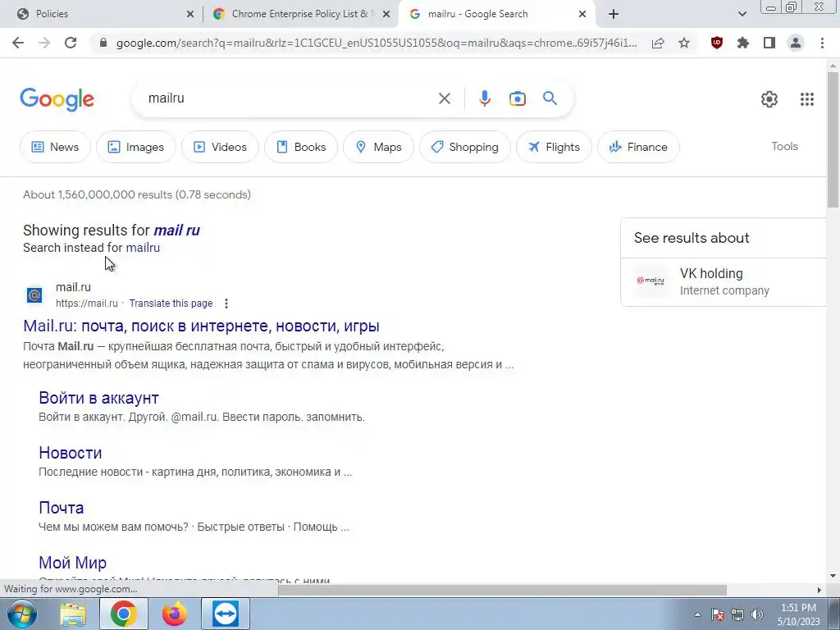This screenshot has width=840, height=630.
Task: Close the mailru Google Search tab
Action: [x=582, y=14]
